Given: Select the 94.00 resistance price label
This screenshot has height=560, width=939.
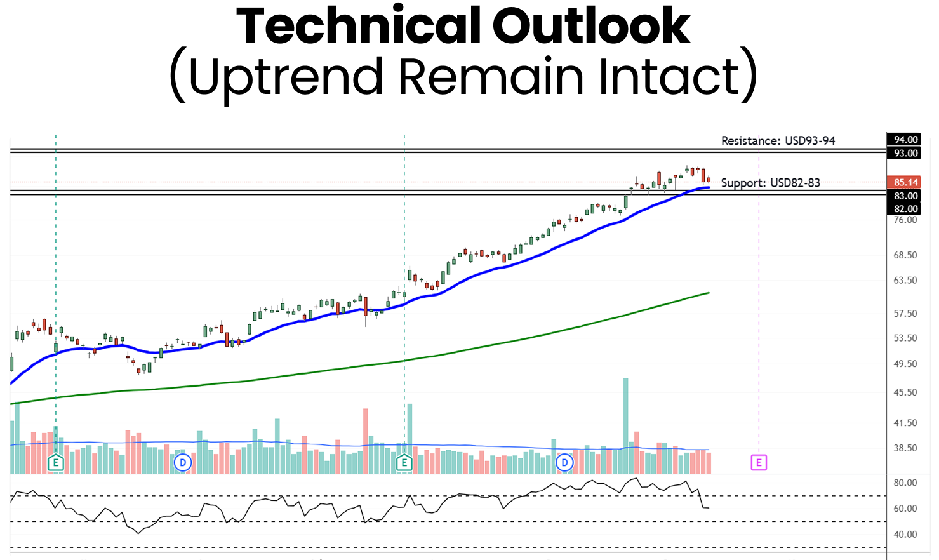Looking at the screenshot, I should coord(905,140).
